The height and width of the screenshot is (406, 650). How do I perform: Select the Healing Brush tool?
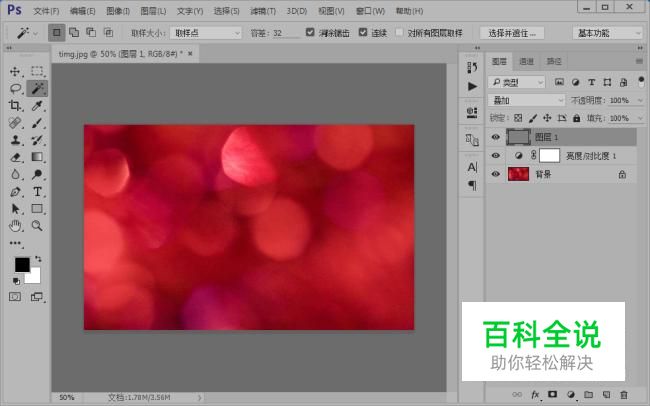point(15,123)
